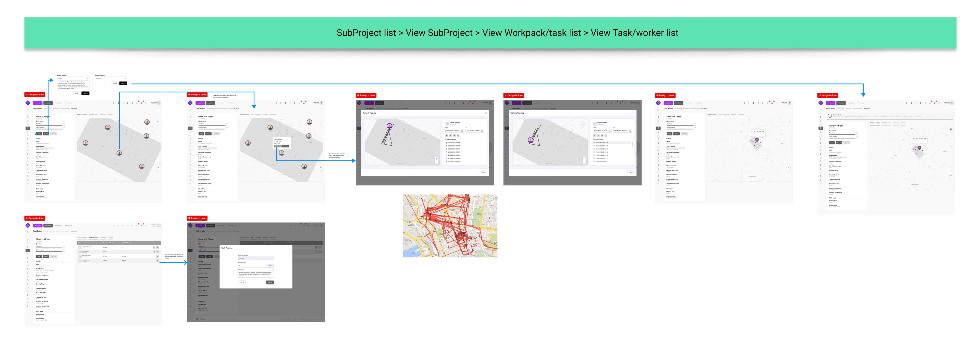Click Cancel in the Cancel reasons popup
The height and width of the screenshot is (350, 980).
pyautogui.click(x=115, y=83)
